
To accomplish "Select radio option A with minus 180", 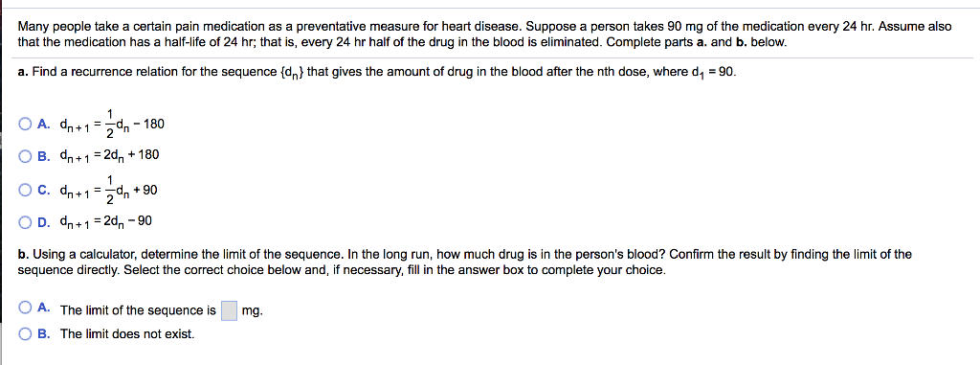I will point(25,124).
